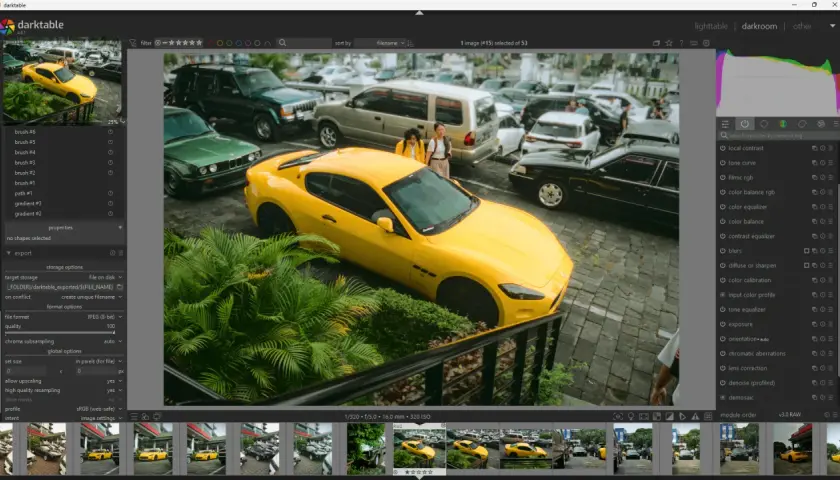
Task: Open the quick access panel icon
Action: 725,124
